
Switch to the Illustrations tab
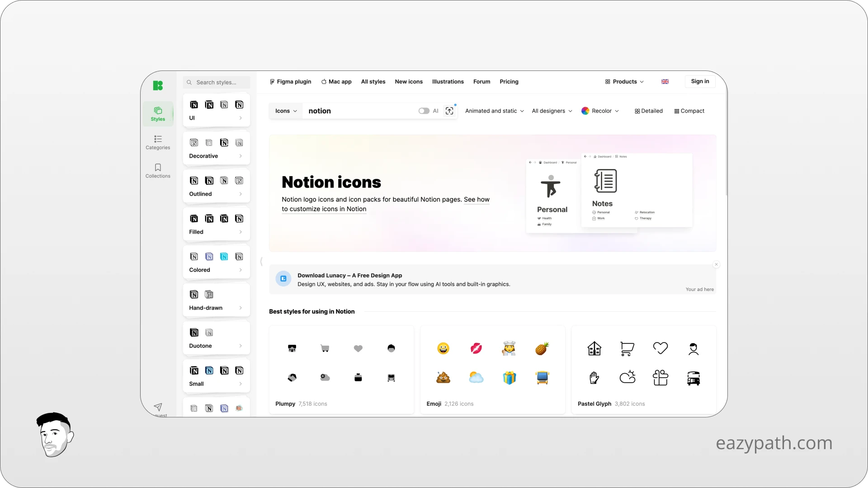448,81
